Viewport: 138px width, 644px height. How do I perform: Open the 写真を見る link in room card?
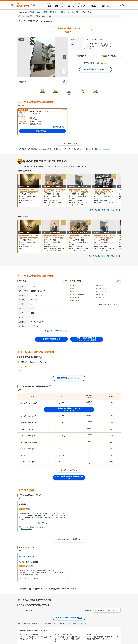pos(23,122)
